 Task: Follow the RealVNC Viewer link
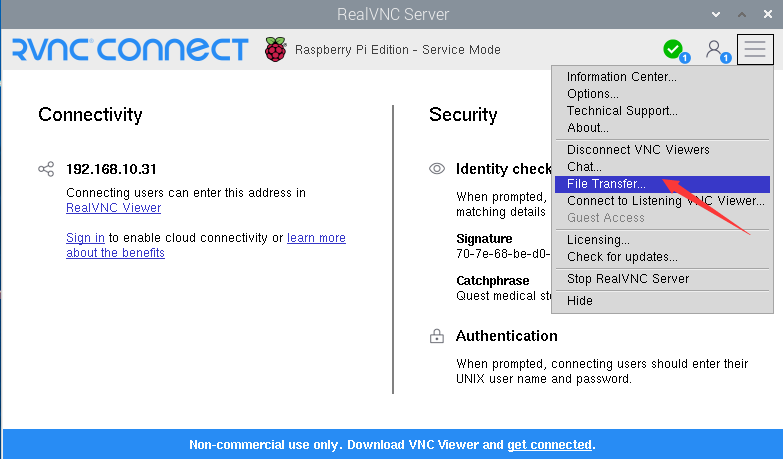pyautogui.click(x=113, y=208)
